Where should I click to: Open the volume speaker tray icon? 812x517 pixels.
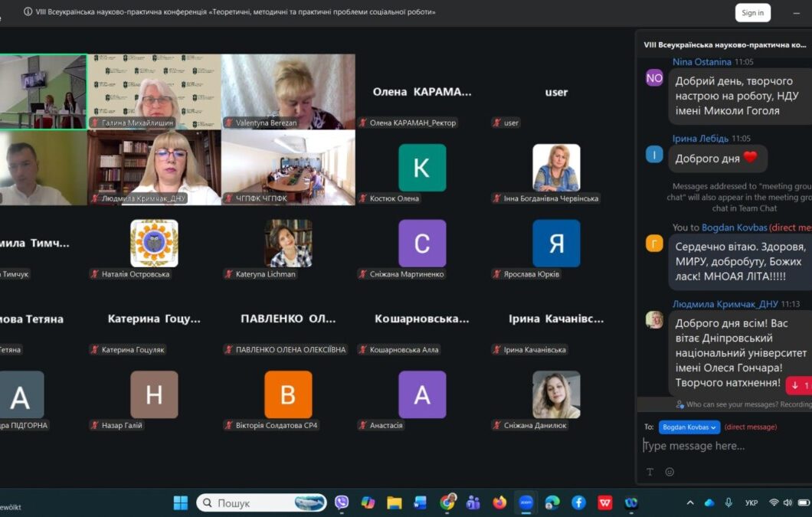(x=788, y=502)
